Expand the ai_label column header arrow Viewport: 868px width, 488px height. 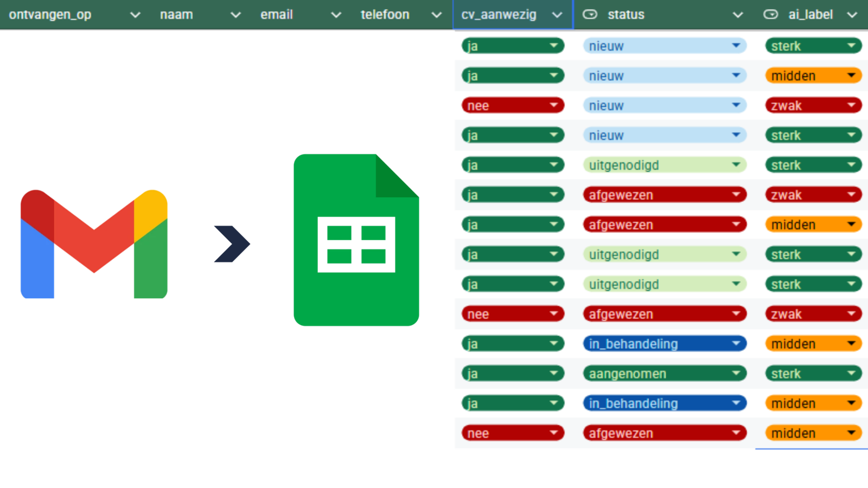(852, 15)
